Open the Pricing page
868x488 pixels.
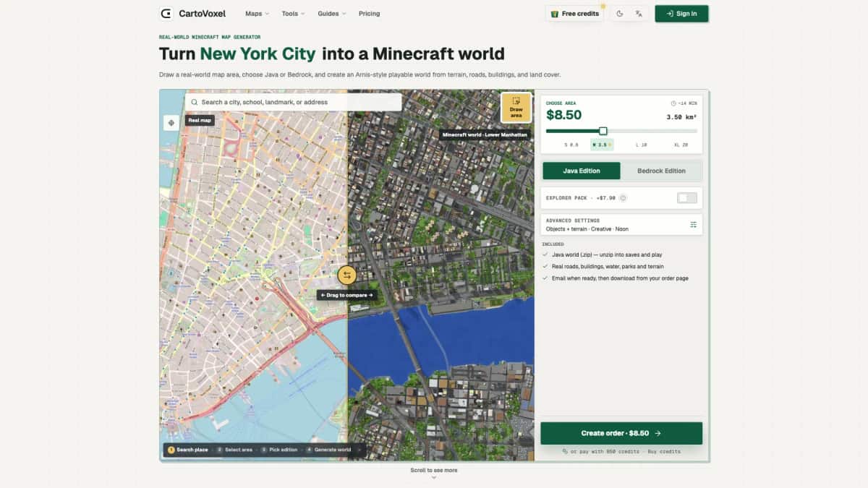pyautogui.click(x=369, y=14)
